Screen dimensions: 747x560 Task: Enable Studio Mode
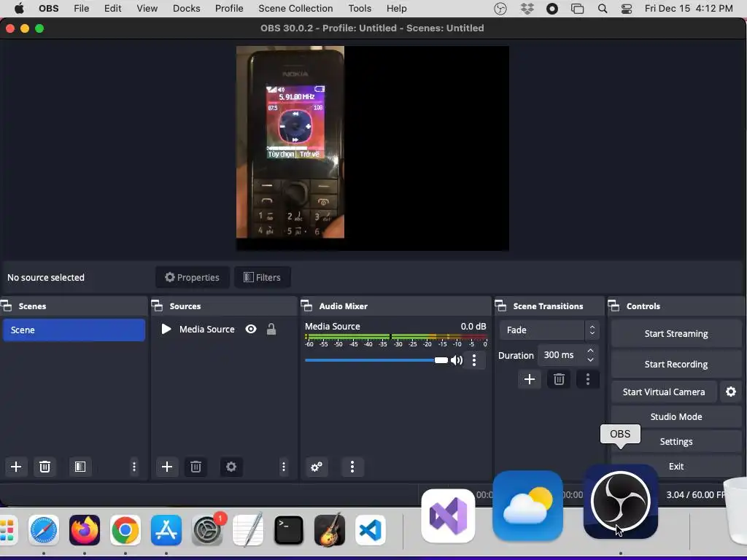pyautogui.click(x=676, y=416)
